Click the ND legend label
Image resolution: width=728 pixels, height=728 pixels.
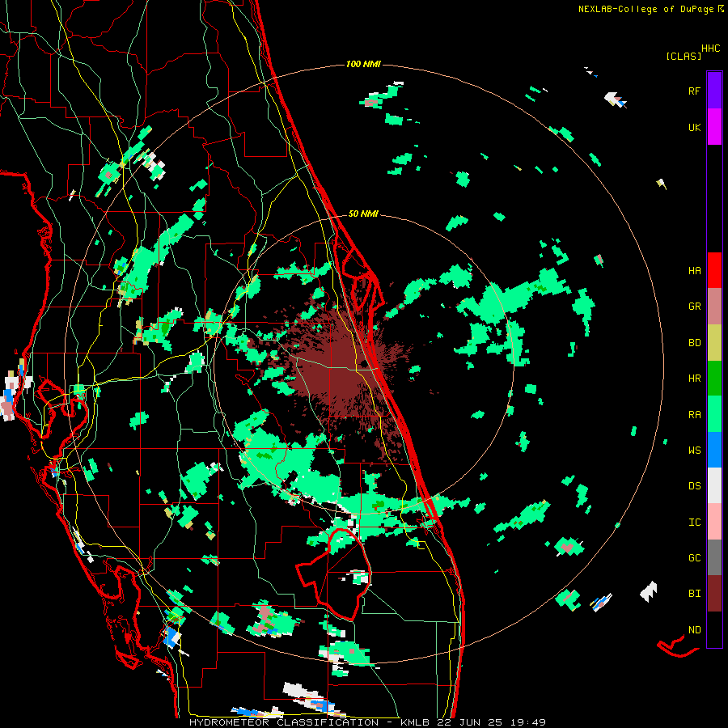[x=694, y=629]
